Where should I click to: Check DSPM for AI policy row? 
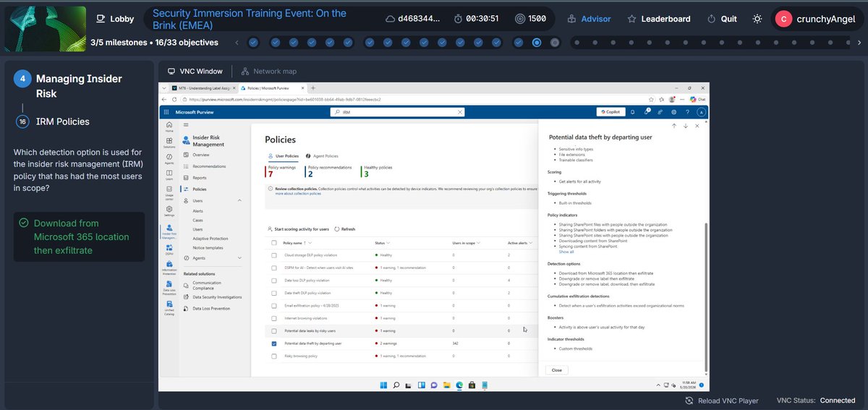273,268
